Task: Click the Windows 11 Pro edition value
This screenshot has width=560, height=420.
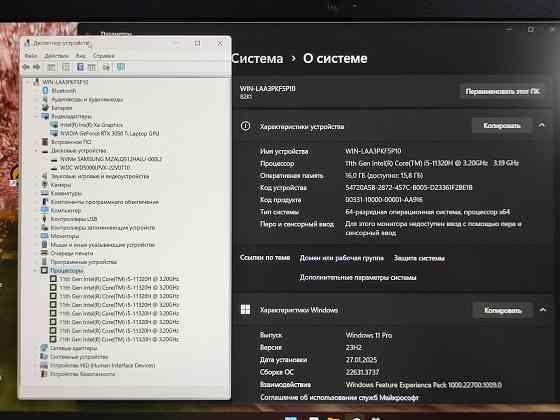Action: pyautogui.click(x=369, y=335)
